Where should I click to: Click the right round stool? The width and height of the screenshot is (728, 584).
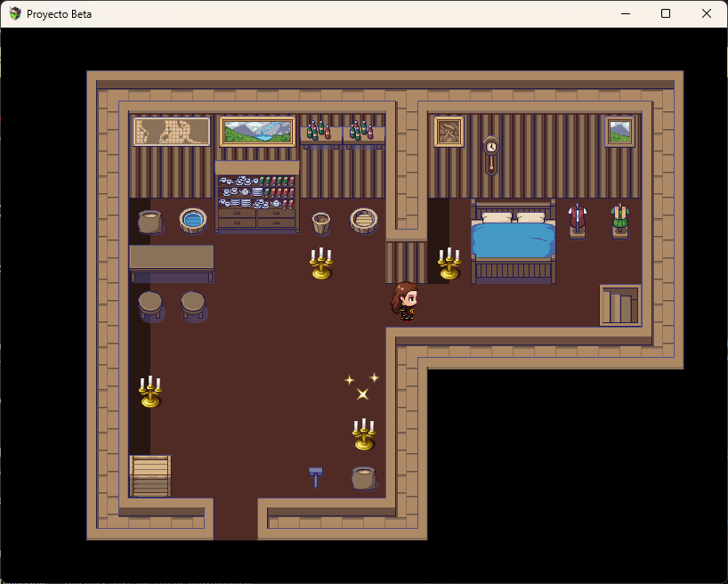point(193,306)
